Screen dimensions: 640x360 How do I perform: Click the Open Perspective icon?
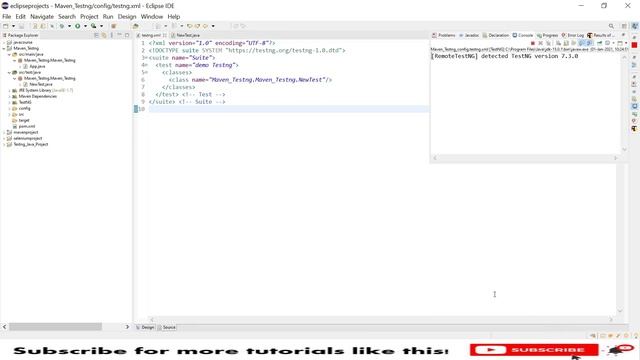tap(624, 26)
